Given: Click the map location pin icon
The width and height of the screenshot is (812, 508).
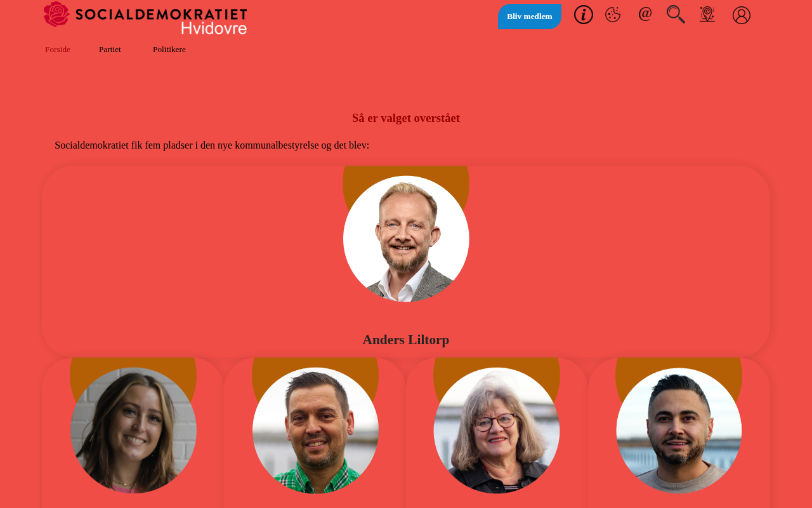Looking at the screenshot, I should pos(707,14).
